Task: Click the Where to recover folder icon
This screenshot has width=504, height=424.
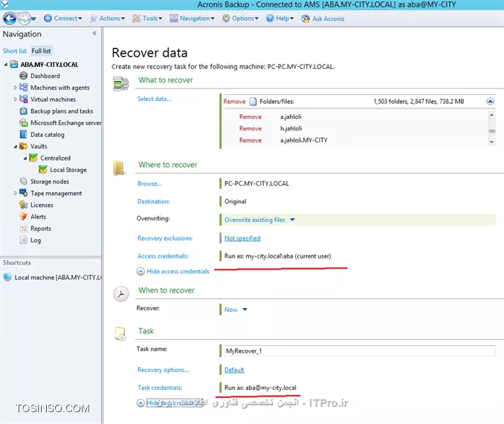Action: click(x=119, y=168)
